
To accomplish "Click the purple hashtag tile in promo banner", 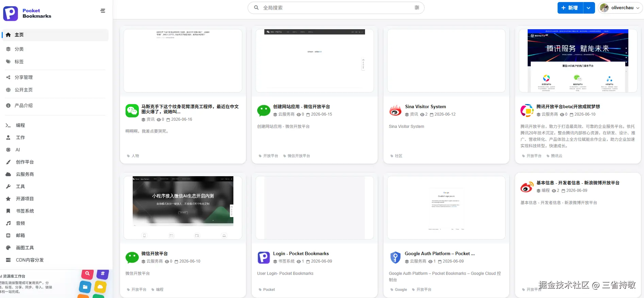I will coord(102,274).
